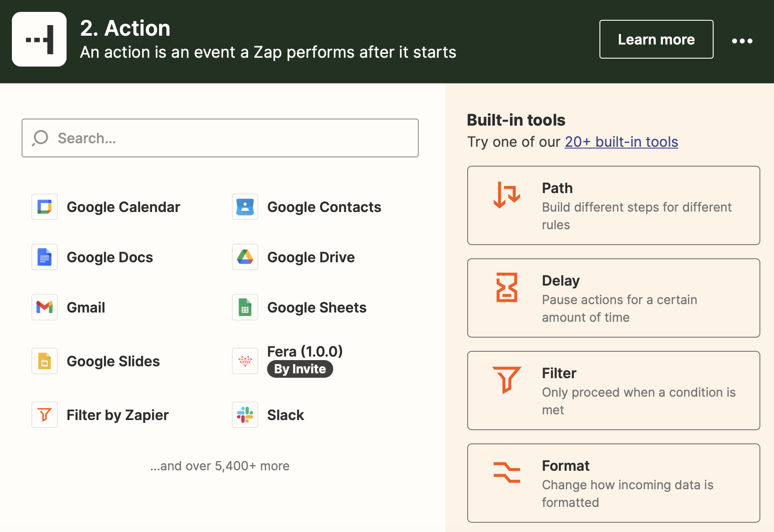The width and height of the screenshot is (774, 532).
Task: Select the Format tool title
Action: pos(566,465)
